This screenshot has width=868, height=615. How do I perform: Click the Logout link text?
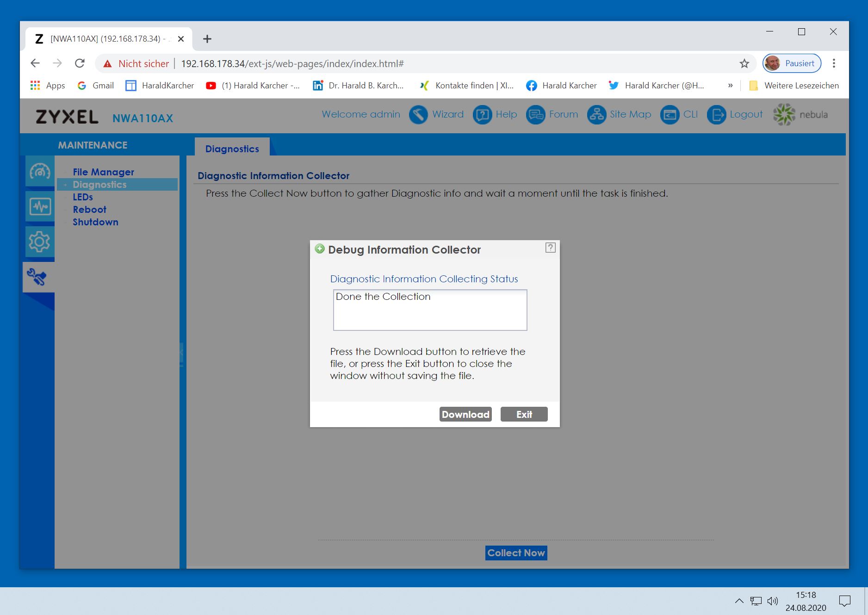pos(746,114)
